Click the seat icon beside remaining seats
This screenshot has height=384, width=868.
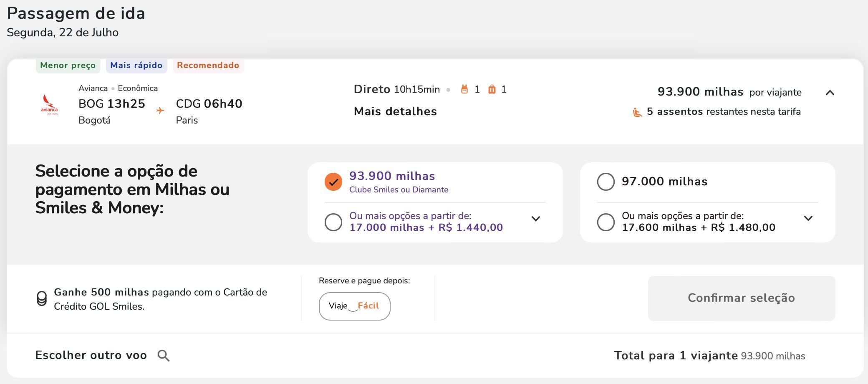pyautogui.click(x=637, y=112)
